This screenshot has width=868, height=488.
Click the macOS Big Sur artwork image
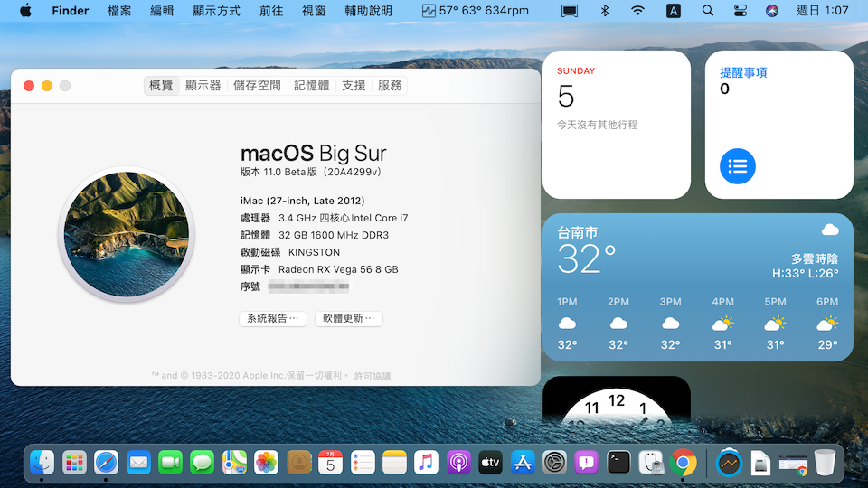coord(127,235)
